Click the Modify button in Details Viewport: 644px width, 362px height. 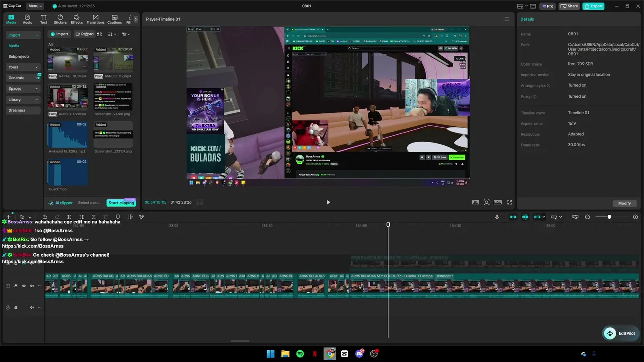624,203
